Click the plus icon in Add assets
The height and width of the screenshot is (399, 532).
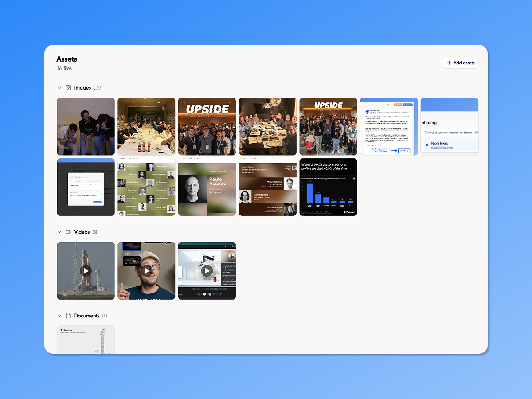[x=449, y=63]
